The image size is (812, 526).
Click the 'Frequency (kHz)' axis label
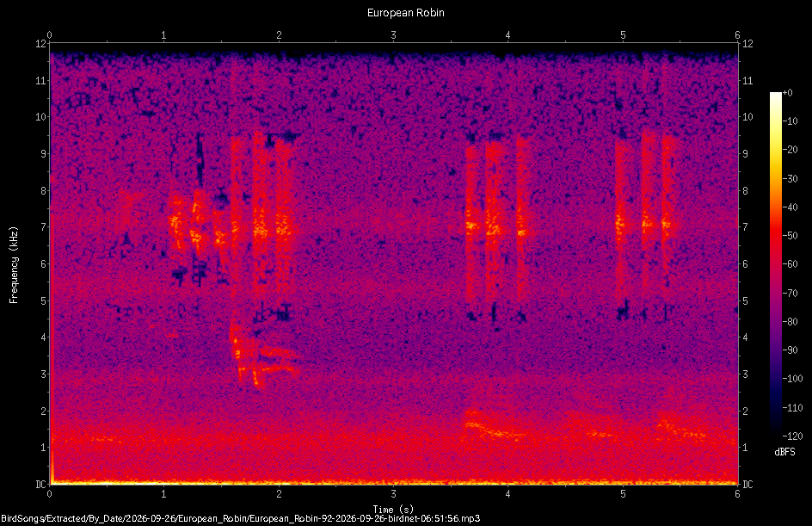point(14,264)
